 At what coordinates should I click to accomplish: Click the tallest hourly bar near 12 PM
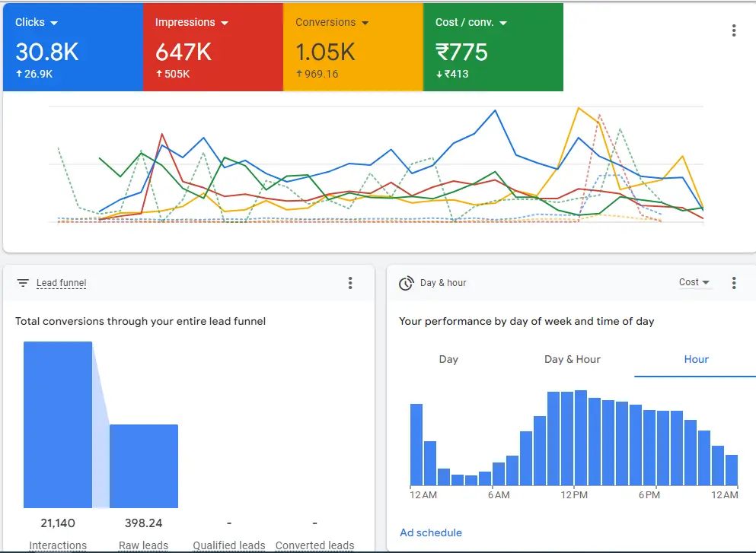(x=581, y=437)
